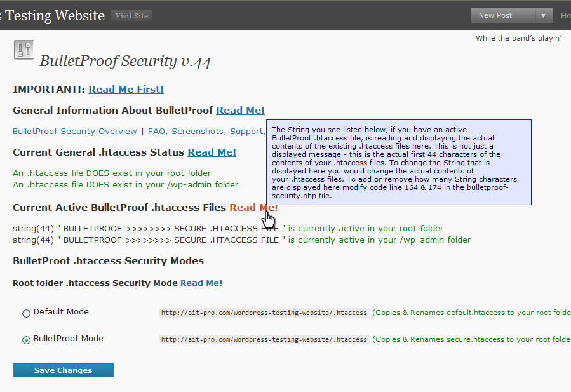
Task: Click the New Post button
Action: coord(503,16)
